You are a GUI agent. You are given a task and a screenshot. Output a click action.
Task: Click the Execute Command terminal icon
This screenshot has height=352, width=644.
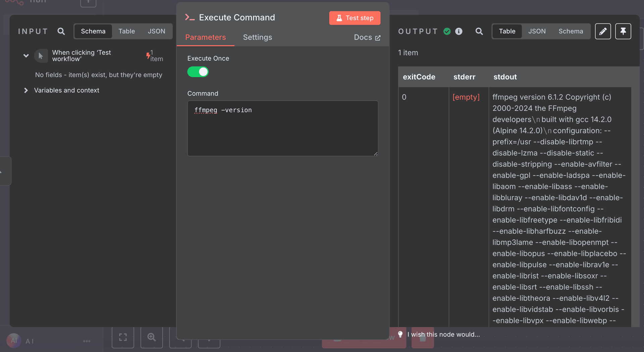click(x=190, y=17)
